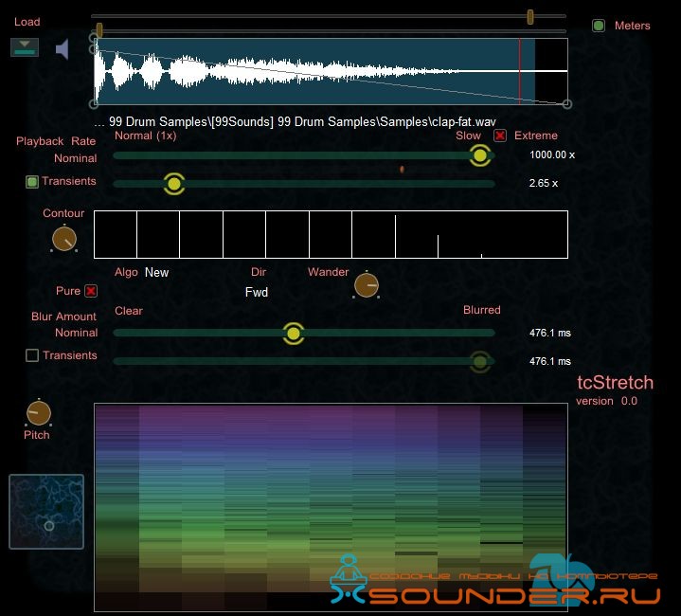
Task: Click the envelope node at waveform bottom-right
Action: pyautogui.click(x=566, y=104)
